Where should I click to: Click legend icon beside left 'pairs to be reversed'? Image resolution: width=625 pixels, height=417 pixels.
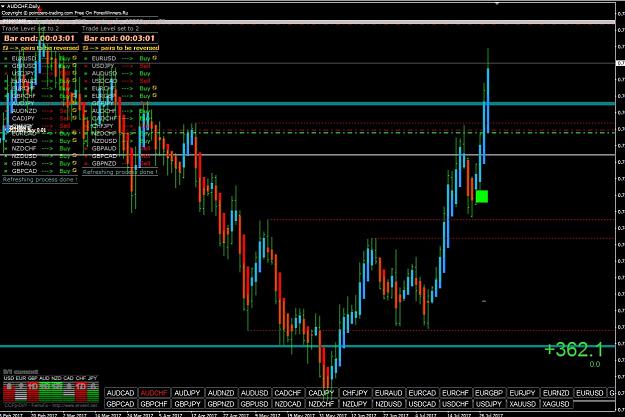[5, 48]
